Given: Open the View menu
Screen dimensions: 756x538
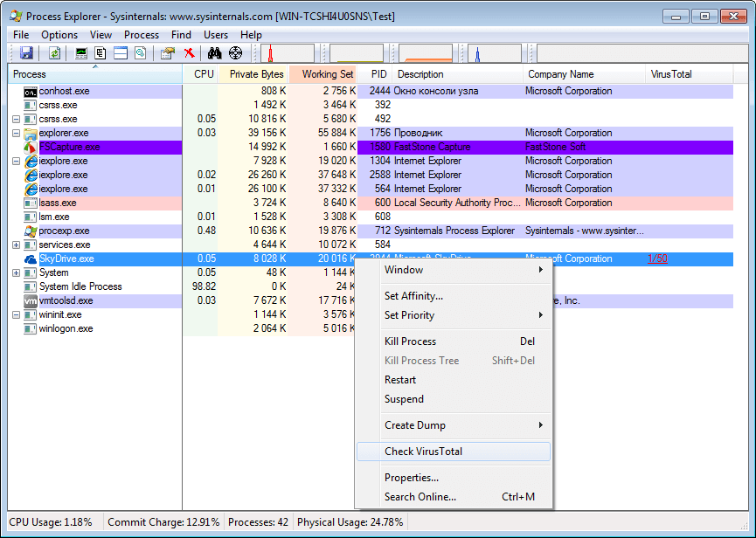Looking at the screenshot, I should tap(101, 35).
